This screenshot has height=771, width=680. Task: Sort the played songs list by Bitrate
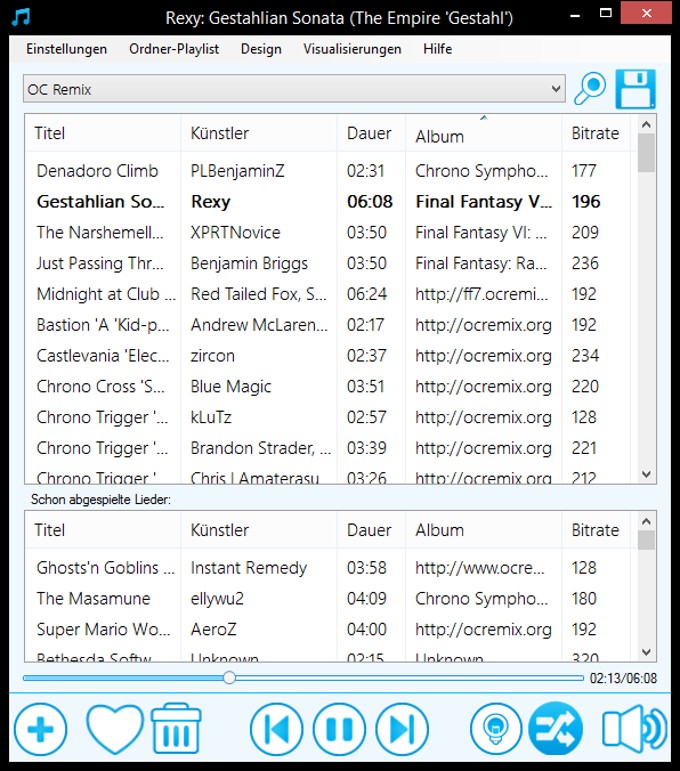(595, 530)
